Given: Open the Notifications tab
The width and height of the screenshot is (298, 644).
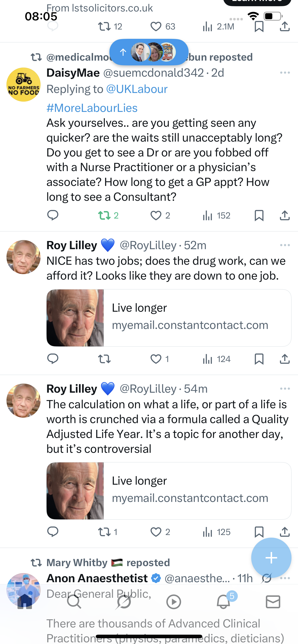Looking at the screenshot, I should click(x=223, y=602).
